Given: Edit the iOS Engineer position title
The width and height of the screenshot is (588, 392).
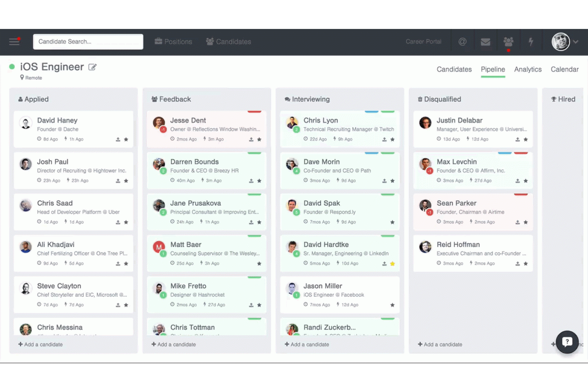Looking at the screenshot, I should (92, 67).
